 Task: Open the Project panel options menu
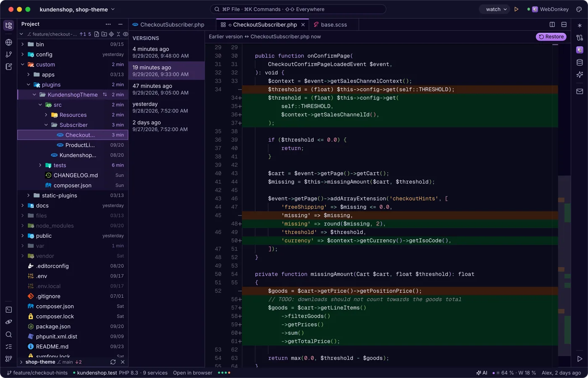108,24
